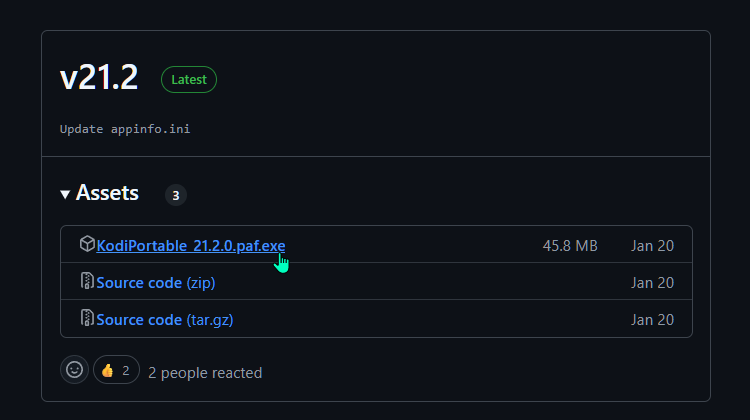Click Jan 20 date on the zip row

coord(652,283)
